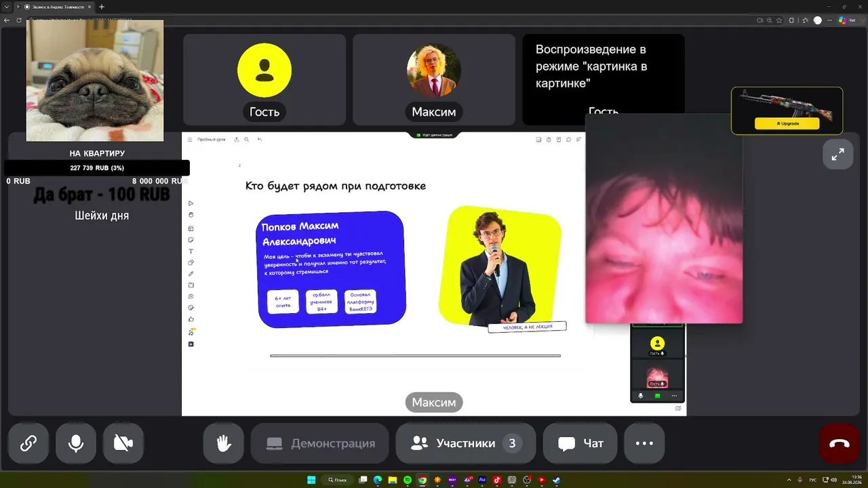The height and width of the screenshot is (488, 868).
Task: Turn the camera on with the crossed camera button
Action: (x=123, y=443)
